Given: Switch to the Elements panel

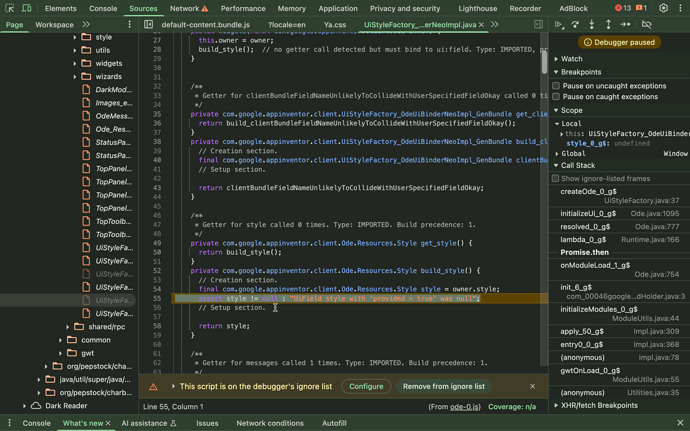Looking at the screenshot, I should point(60,8).
